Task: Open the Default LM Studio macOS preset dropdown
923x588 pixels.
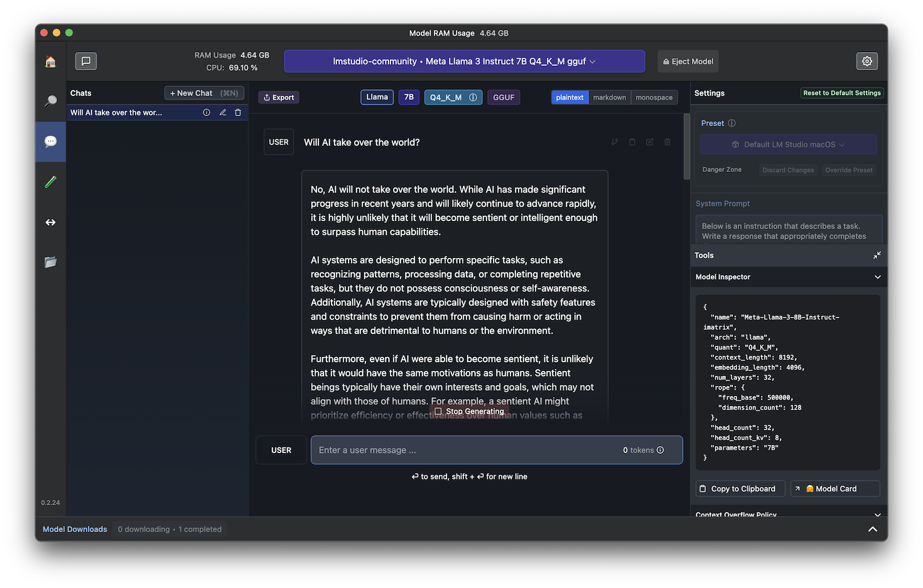Action: click(x=789, y=144)
